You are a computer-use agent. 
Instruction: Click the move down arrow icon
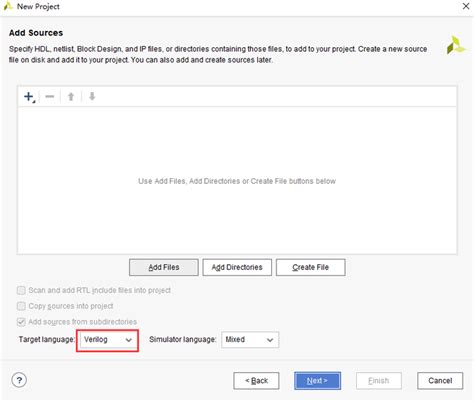click(x=92, y=97)
